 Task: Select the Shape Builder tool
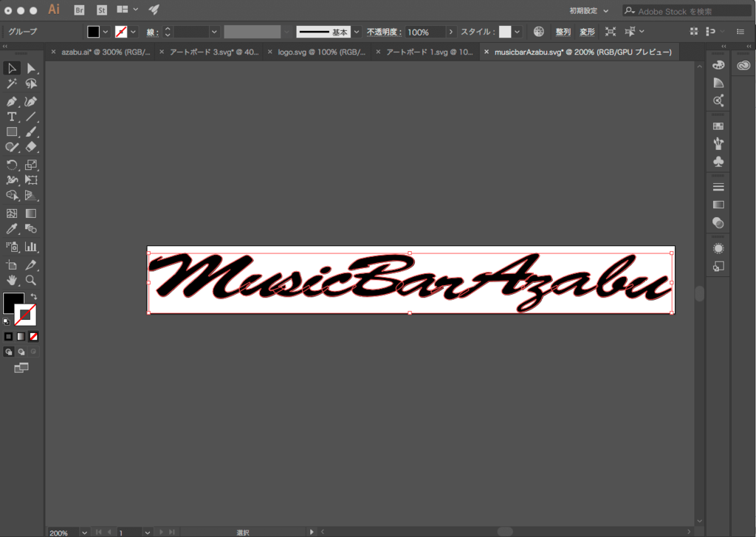[12, 196]
